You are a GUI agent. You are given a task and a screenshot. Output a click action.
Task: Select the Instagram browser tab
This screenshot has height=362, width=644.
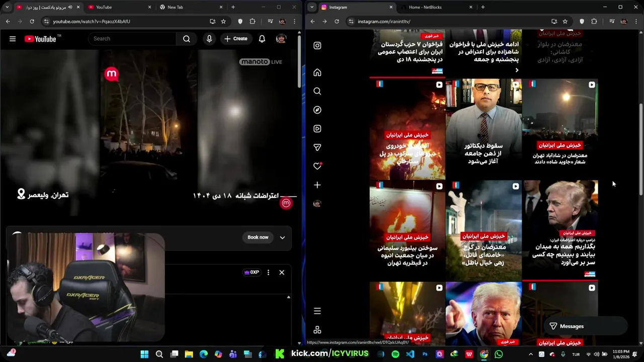pos(357,7)
